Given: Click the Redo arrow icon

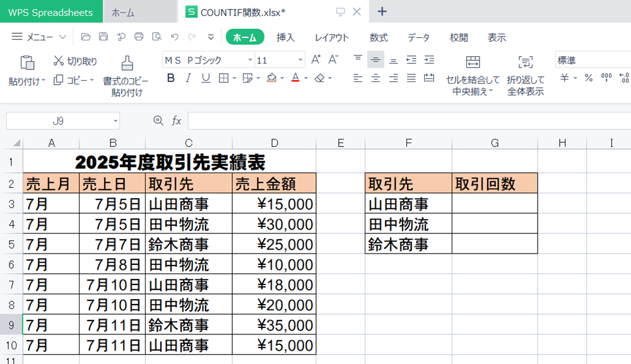Looking at the screenshot, I should pos(192,37).
